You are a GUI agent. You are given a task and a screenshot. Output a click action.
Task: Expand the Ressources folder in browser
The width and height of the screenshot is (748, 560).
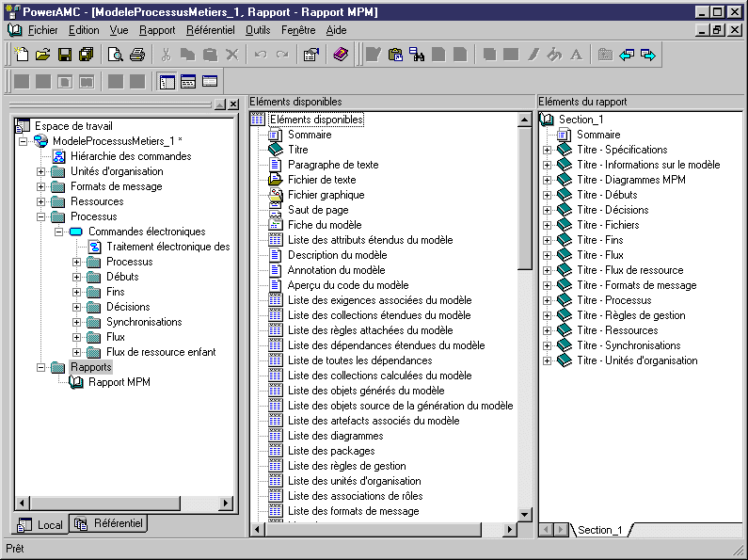pos(41,201)
